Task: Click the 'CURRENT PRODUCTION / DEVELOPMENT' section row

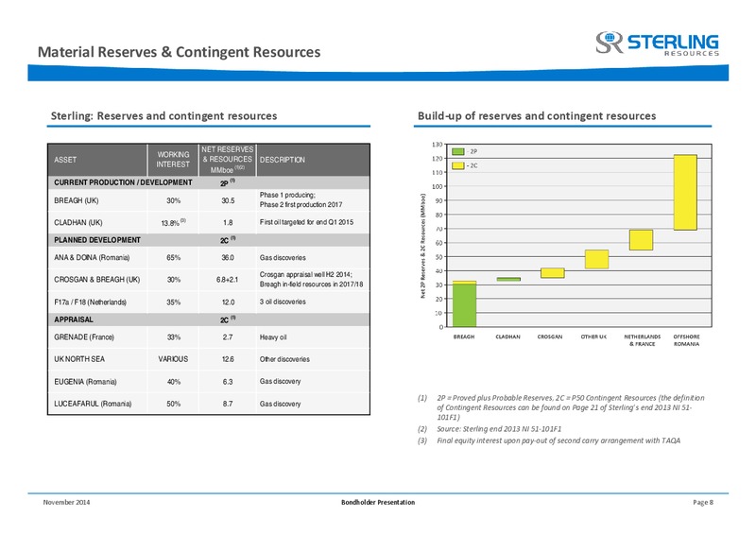Action: [209, 182]
